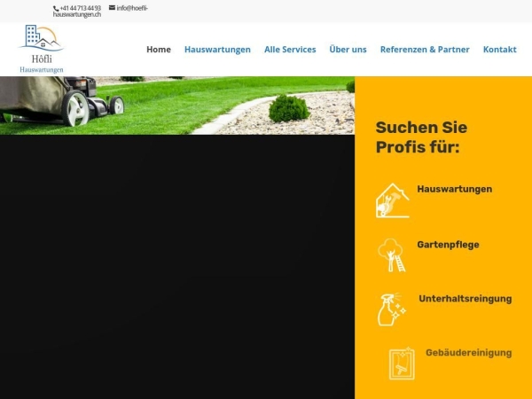Click the house cleaning Hauswartungen icon
Image resolution: width=532 pixels, height=399 pixels.
[393, 200]
